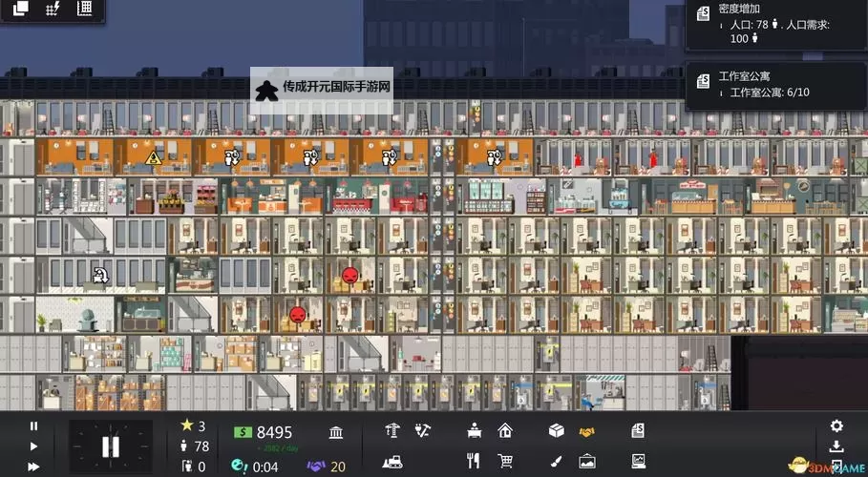The height and width of the screenshot is (477, 868).
Task: Open the framed picture art category
Action: pos(587,461)
